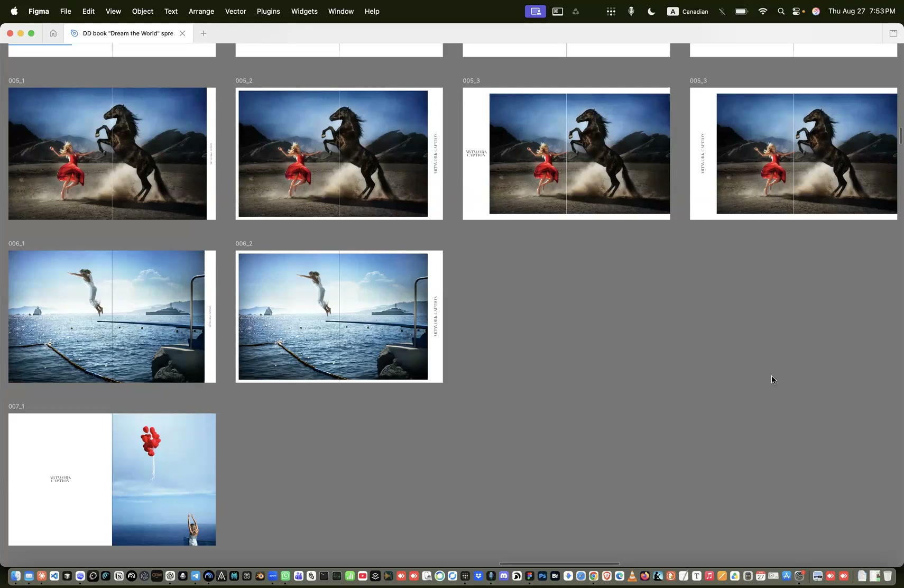This screenshot has width=904, height=588.
Task: Switch to the DD book "Dream the World" tab
Action: (128, 33)
